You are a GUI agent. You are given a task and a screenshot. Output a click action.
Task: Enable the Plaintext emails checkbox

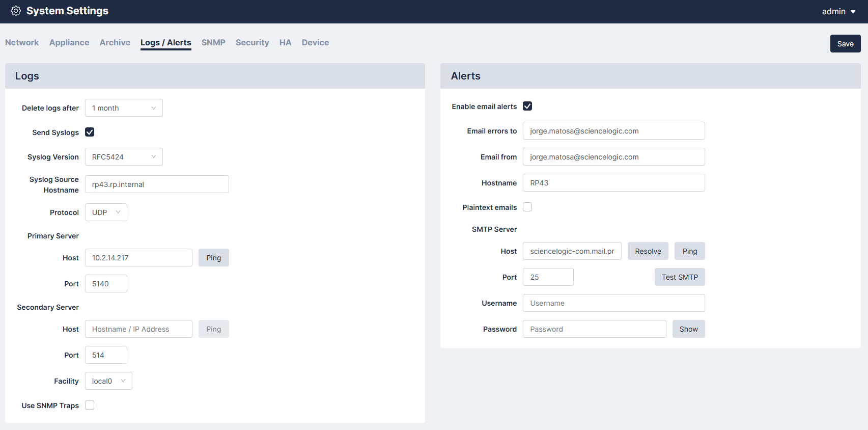coord(527,207)
